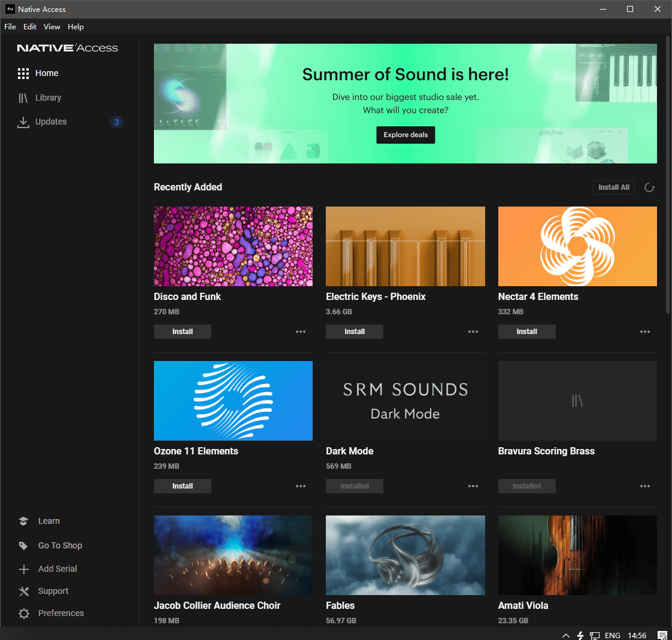
Task: Open the Go To Shop link
Action: point(60,545)
